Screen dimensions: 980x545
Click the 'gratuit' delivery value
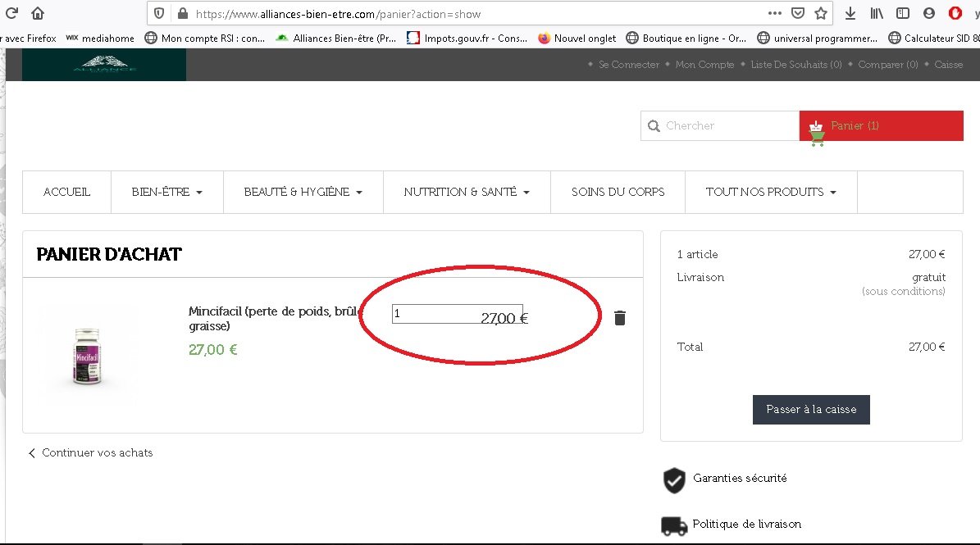pyautogui.click(x=928, y=278)
